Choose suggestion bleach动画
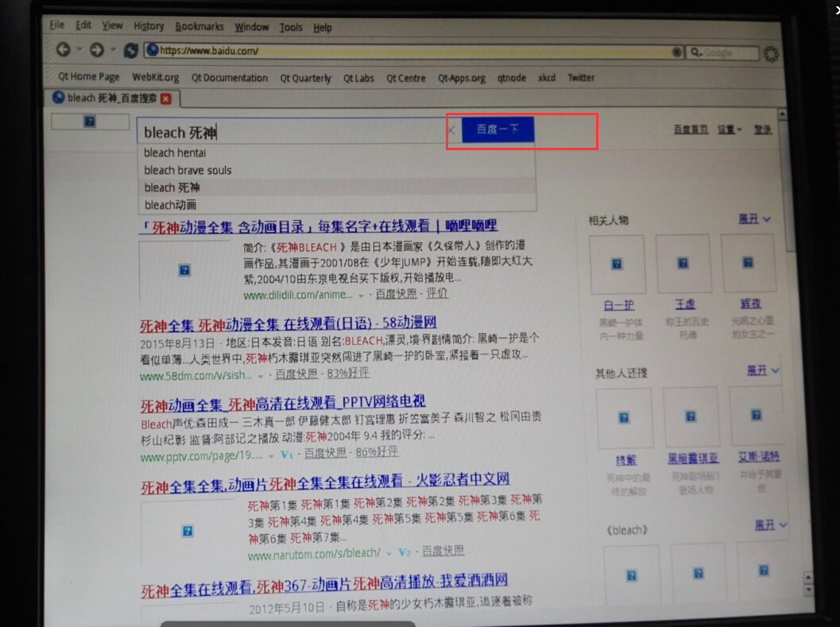 click(x=337, y=205)
